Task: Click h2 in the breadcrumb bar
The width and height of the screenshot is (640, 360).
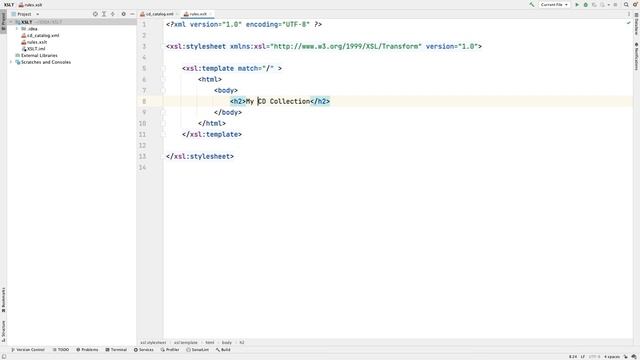Action: point(242,342)
